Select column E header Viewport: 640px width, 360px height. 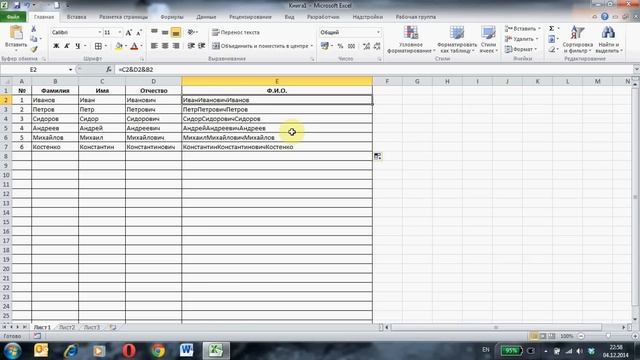(x=277, y=81)
